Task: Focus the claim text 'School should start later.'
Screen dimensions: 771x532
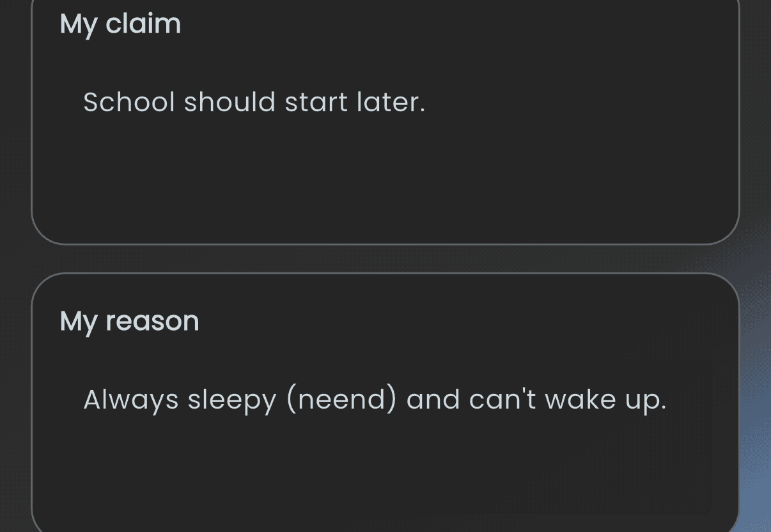Action: point(254,102)
